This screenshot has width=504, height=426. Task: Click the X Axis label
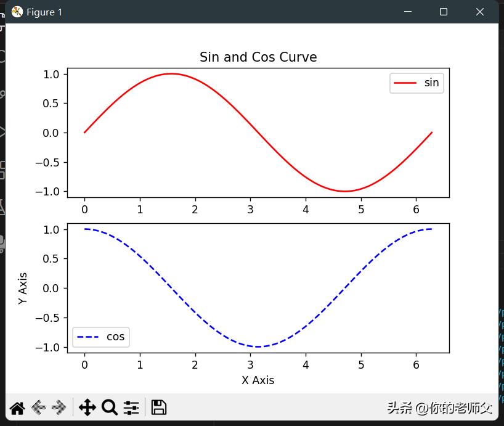pyautogui.click(x=258, y=380)
